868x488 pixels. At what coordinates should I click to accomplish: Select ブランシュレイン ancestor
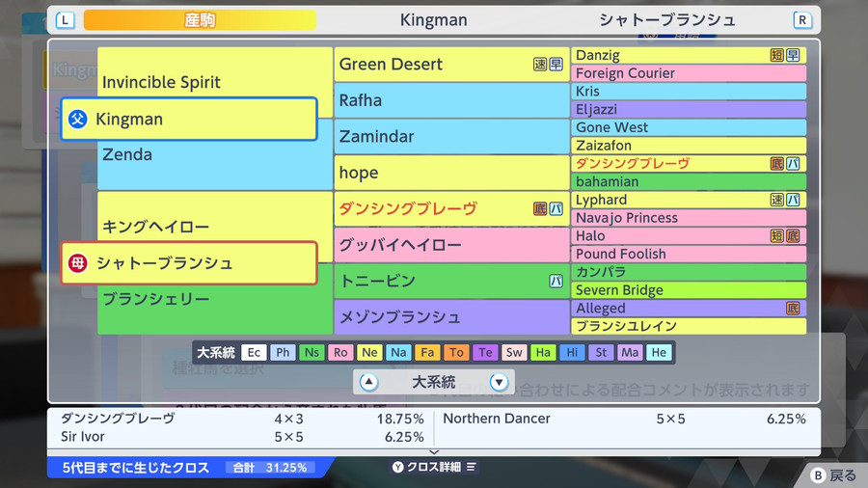click(x=689, y=326)
